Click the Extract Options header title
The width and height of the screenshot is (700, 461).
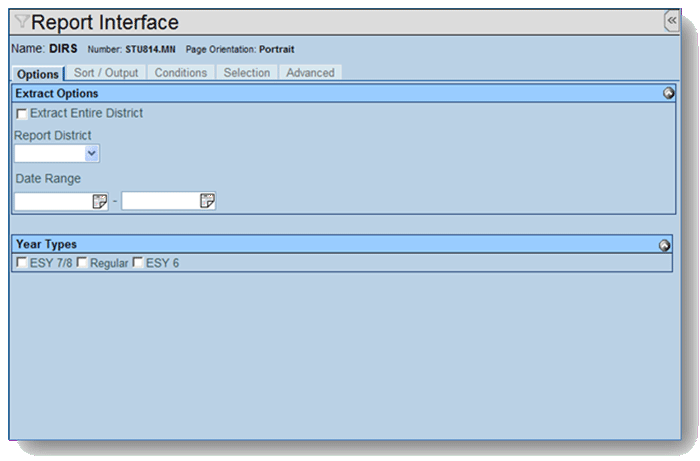tap(57, 94)
